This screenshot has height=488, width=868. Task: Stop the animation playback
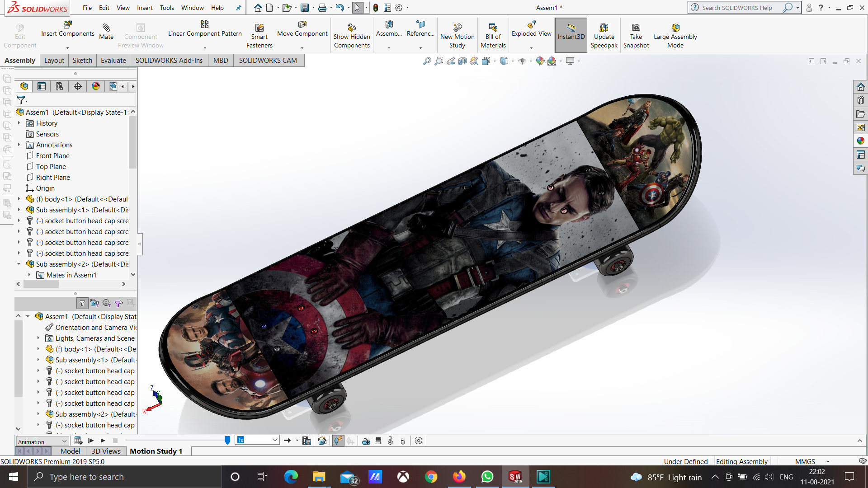tap(115, 441)
